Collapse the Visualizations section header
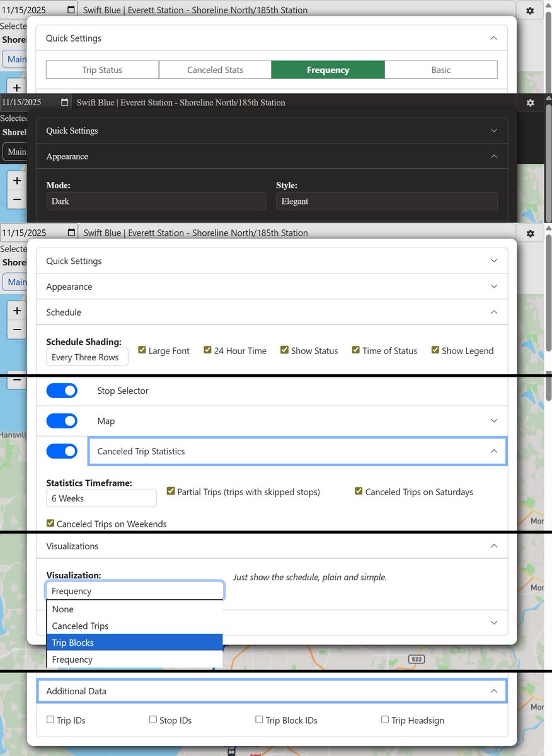This screenshot has height=756, width=552. [272, 546]
